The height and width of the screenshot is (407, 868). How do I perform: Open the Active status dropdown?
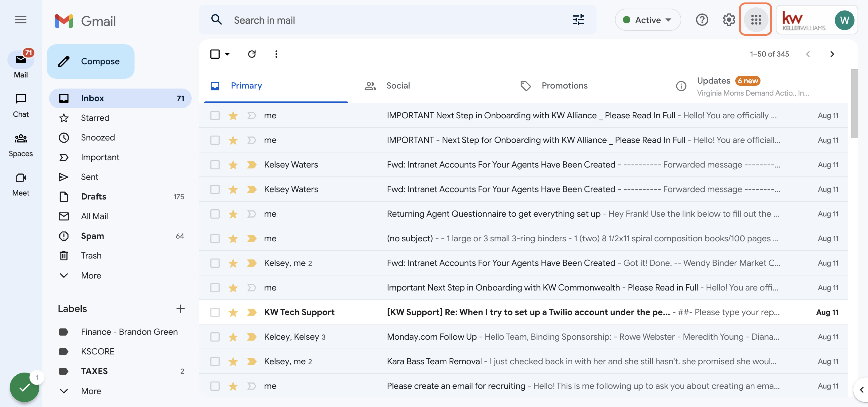point(648,20)
